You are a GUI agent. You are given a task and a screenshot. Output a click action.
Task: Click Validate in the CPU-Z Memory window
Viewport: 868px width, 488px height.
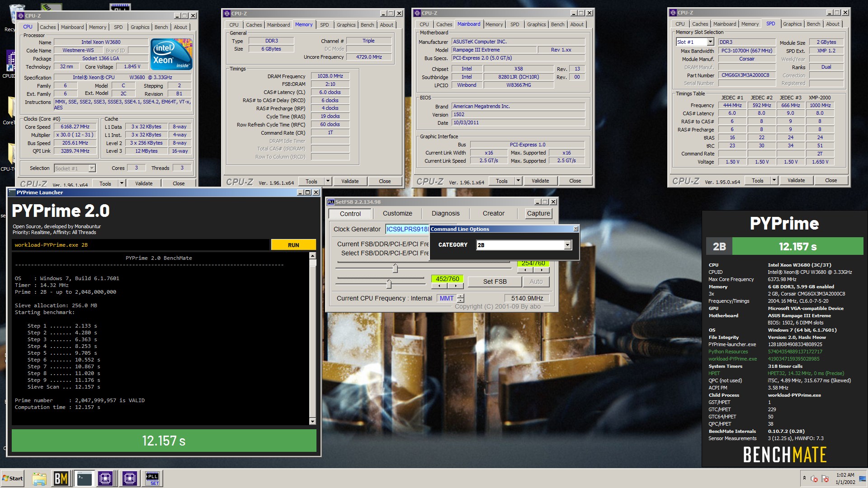350,181
